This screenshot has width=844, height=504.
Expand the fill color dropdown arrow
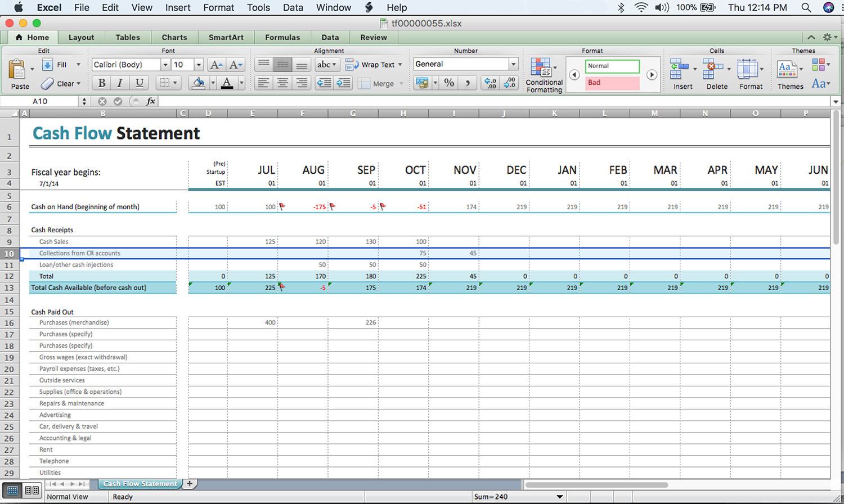pyautogui.click(x=212, y=83)
